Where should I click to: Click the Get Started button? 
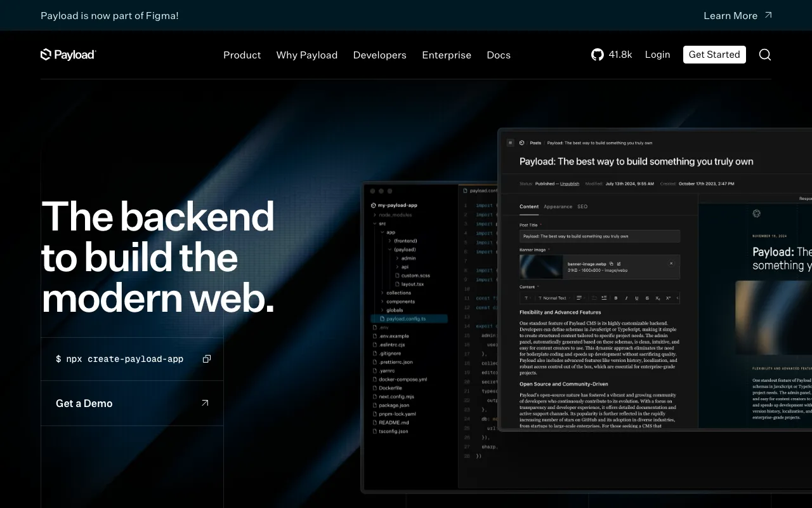[714, 55]
